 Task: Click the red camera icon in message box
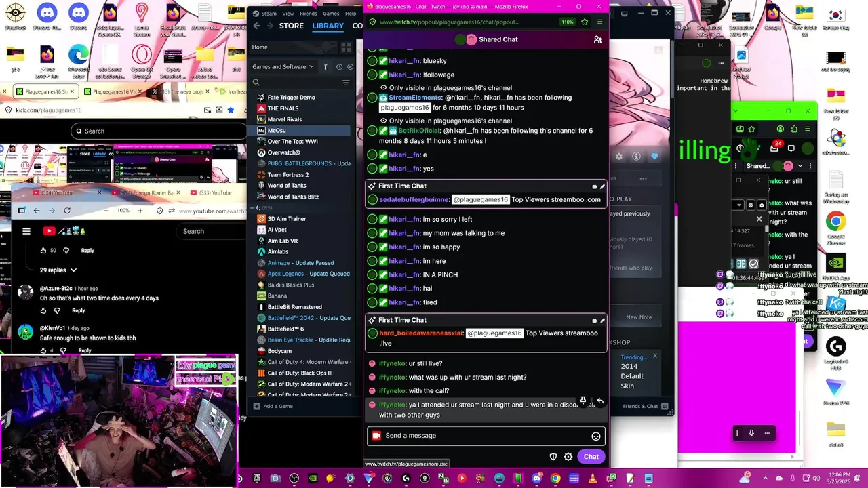pos(376,436)
